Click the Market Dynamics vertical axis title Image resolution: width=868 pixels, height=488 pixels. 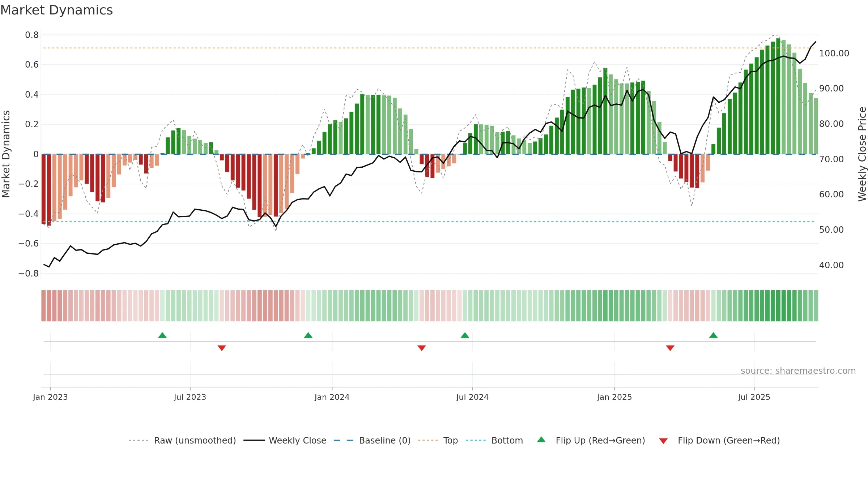[x=6, y=154]
